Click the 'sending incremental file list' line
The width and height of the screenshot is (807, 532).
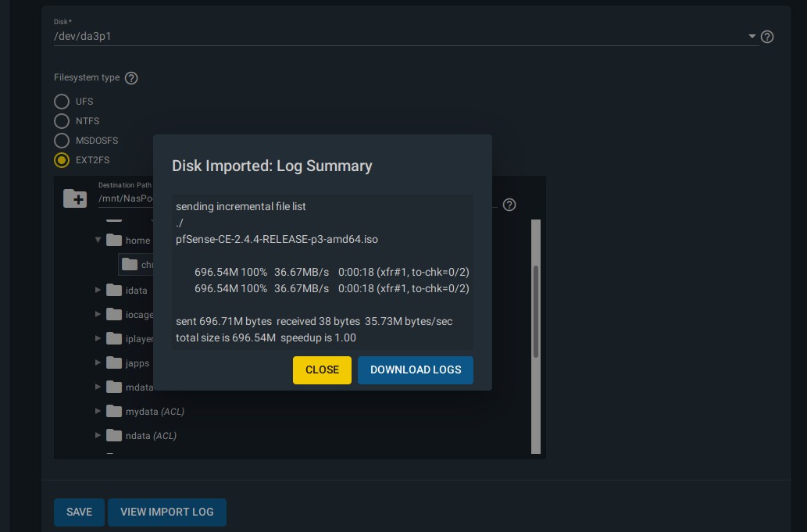click(x=241, y=206)
